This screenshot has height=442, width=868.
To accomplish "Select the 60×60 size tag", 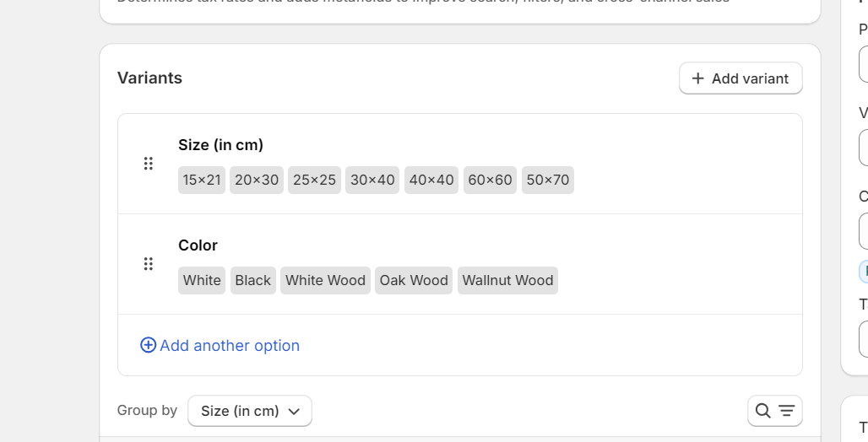I will (x=490, y=180).
